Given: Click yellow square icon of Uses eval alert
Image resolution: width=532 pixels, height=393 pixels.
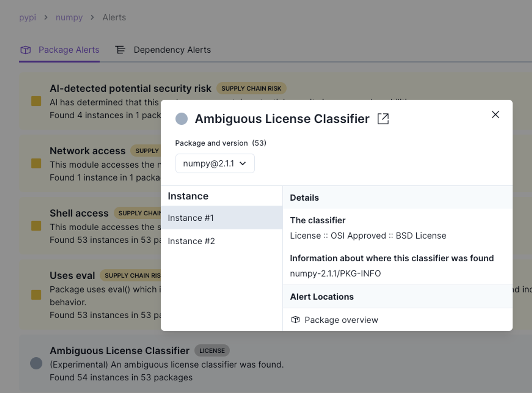Looking at the screenshot, I should click(36, 295).
